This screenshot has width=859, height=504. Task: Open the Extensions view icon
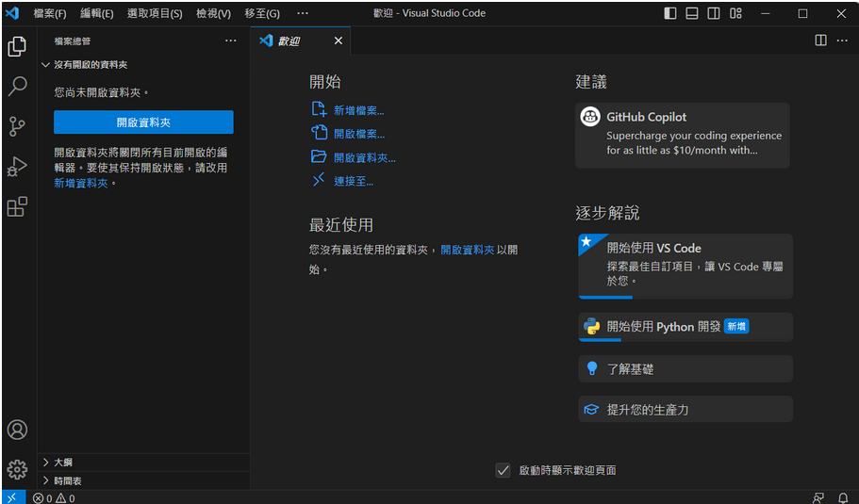tap(17, 206)
